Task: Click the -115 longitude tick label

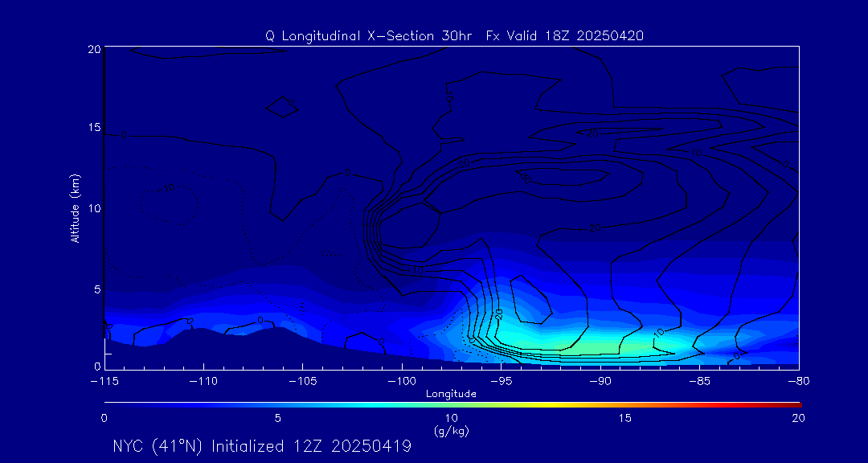Action: point(104,382)
